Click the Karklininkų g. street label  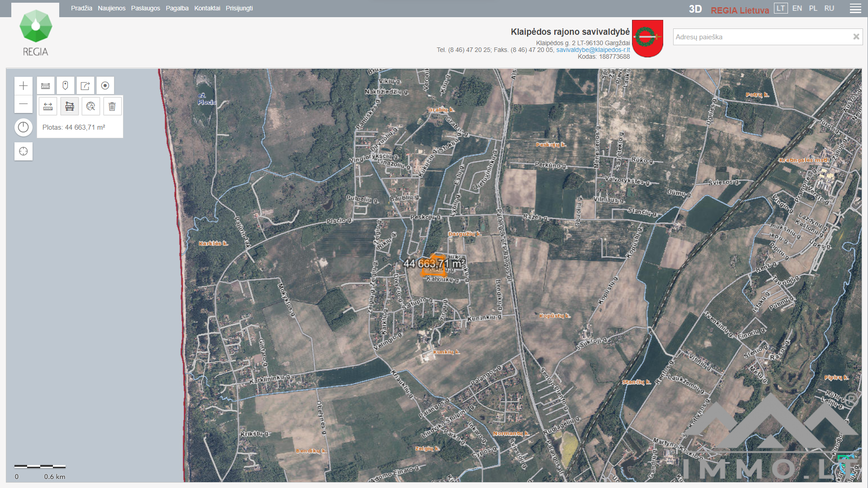click(270, 379)
